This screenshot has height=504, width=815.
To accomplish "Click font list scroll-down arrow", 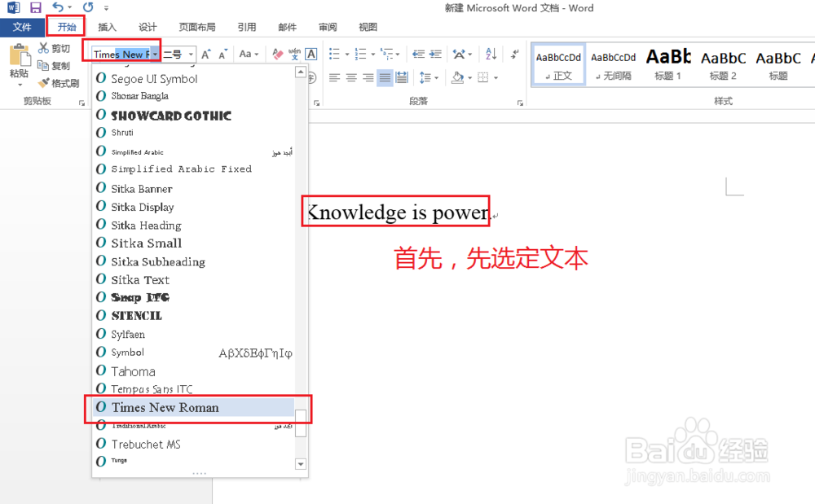I will [x=301, y=463].
